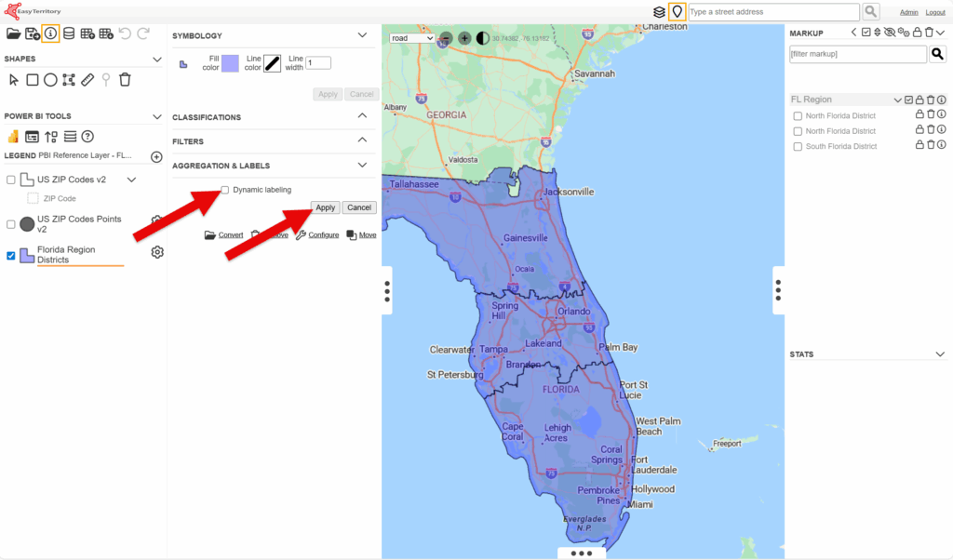Image resolution: width=953 pixels, height=560 pixels.
Task: Zoom in with the map plus button
Action: (x=464, y=38)
